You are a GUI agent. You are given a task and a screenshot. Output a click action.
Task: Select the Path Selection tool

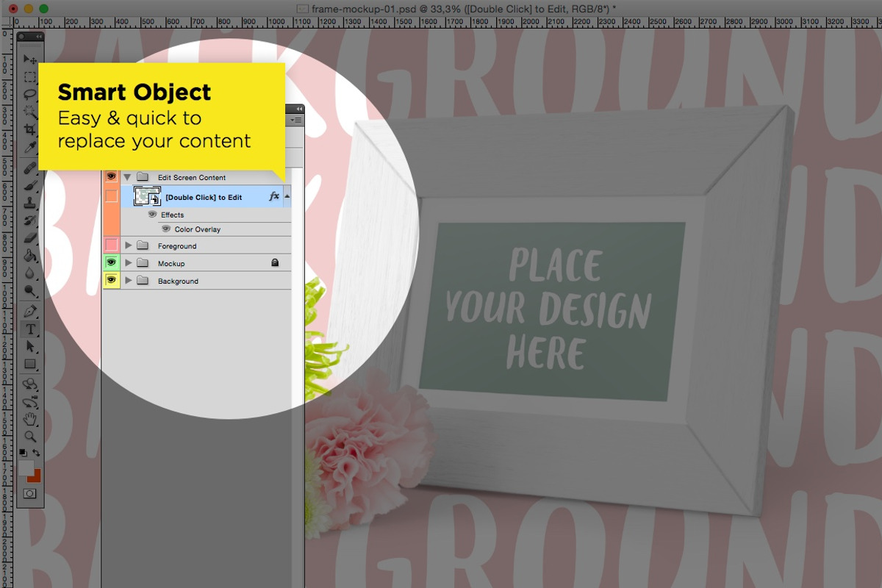[x=30, y=346]
